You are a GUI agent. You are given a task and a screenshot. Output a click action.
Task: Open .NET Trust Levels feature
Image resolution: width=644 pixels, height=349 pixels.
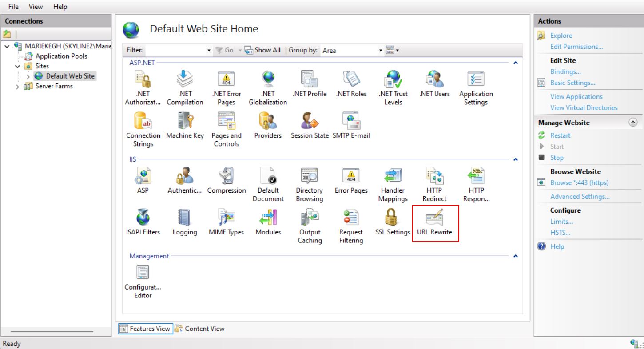(x=393, y=88)
